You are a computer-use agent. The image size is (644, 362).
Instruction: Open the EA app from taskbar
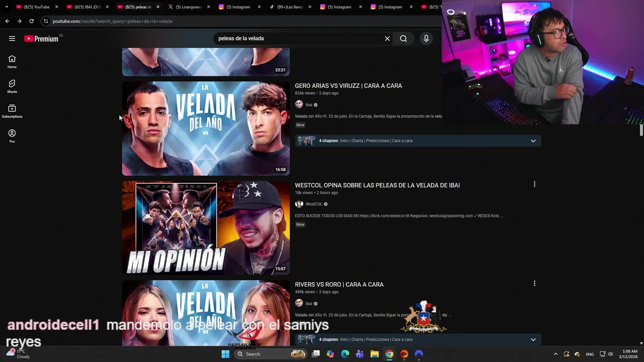coord(404,354)
